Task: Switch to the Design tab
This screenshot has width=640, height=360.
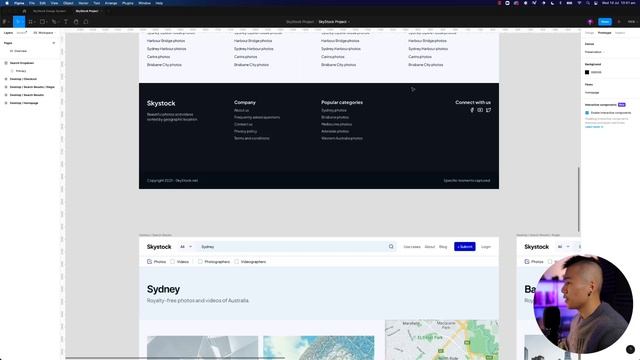Action: (x=589, y=33)
